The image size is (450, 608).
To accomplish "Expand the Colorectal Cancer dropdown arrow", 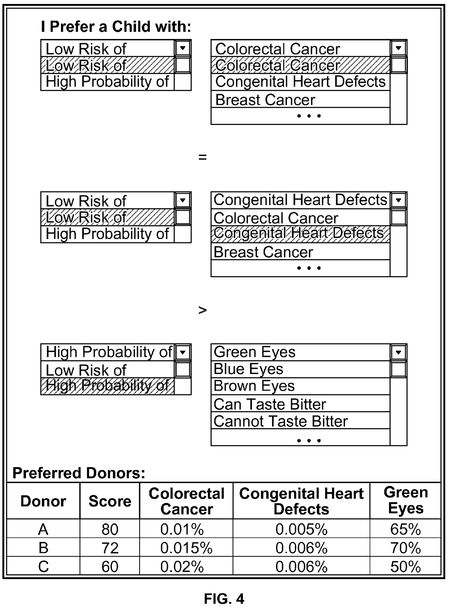I will [x=398, y=48].
